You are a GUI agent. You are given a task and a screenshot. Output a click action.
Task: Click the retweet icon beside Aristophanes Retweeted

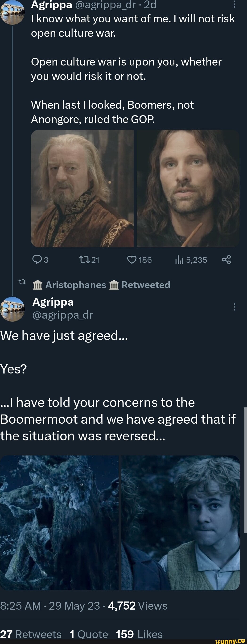[22, 282]
